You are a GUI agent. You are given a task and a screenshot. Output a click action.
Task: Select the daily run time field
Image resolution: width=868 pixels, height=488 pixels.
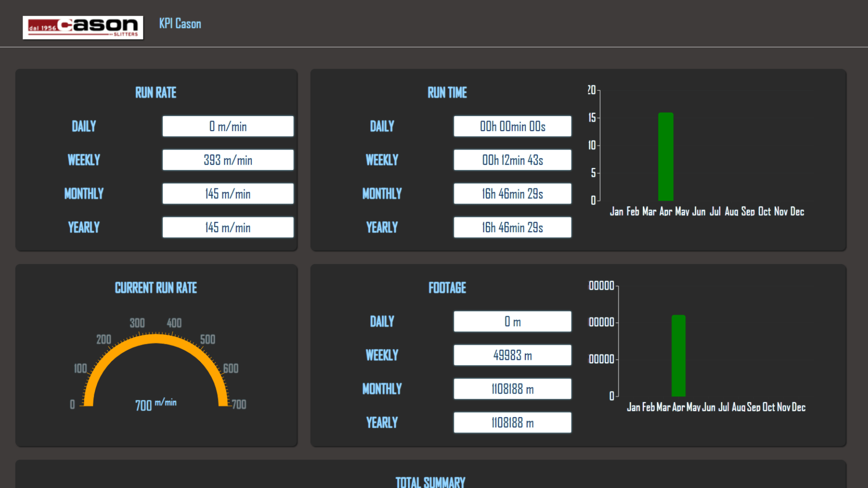(x=512, y=126)
